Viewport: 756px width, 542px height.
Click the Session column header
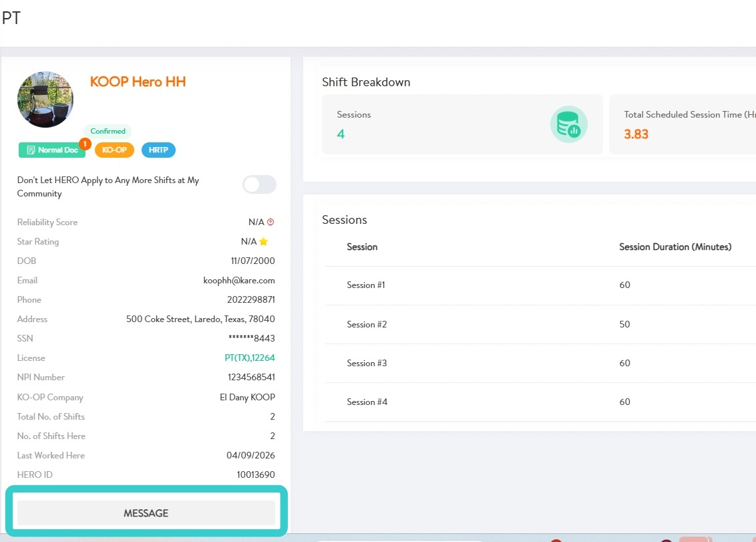(362, 247)
